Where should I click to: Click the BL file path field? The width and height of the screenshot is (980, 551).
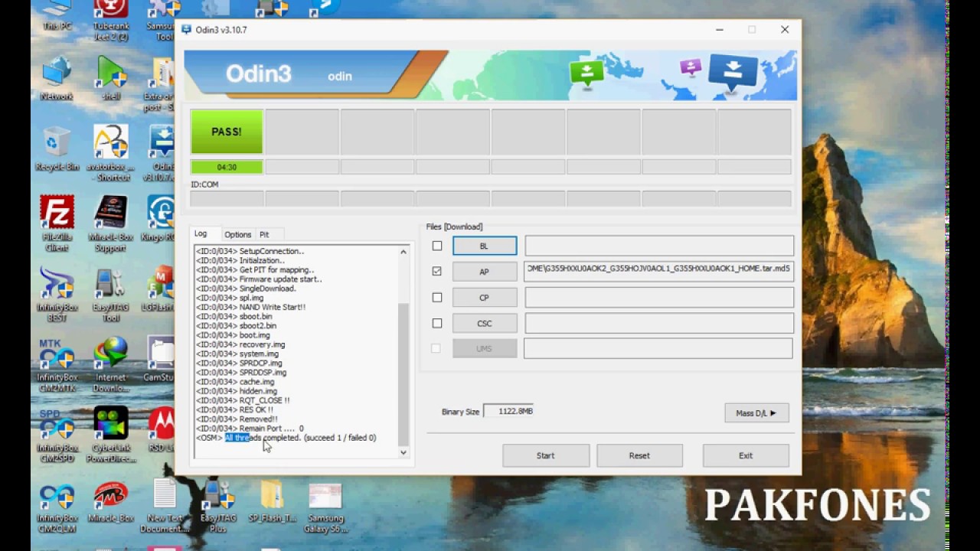point(658,246)
